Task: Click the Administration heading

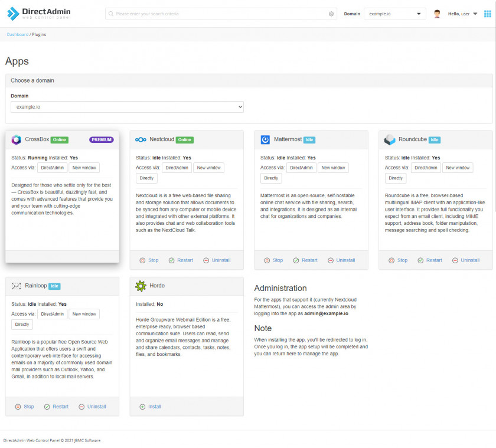Action: click(280, 288)
